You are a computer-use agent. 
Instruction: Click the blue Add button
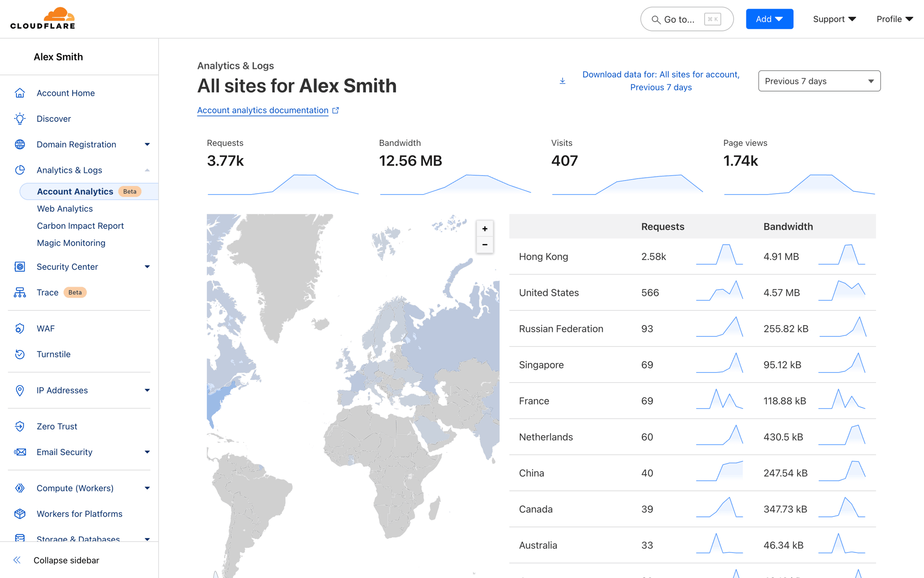click(x=770, y=19)
